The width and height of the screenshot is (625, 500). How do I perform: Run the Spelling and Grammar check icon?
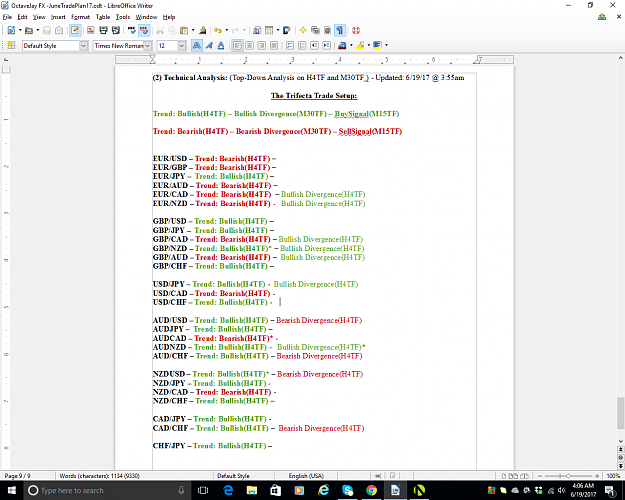[132, 30]
